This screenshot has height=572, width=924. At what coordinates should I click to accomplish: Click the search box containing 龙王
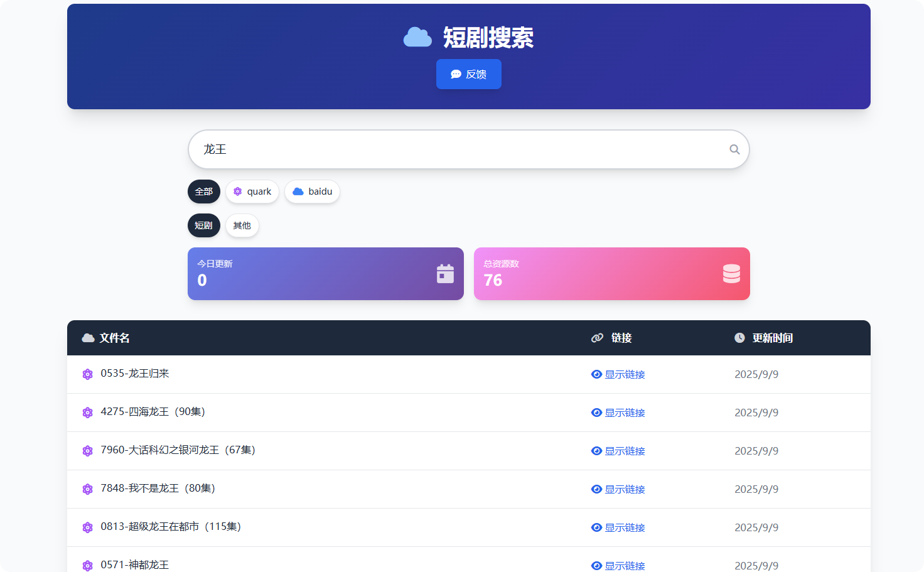tap(458, 149)
